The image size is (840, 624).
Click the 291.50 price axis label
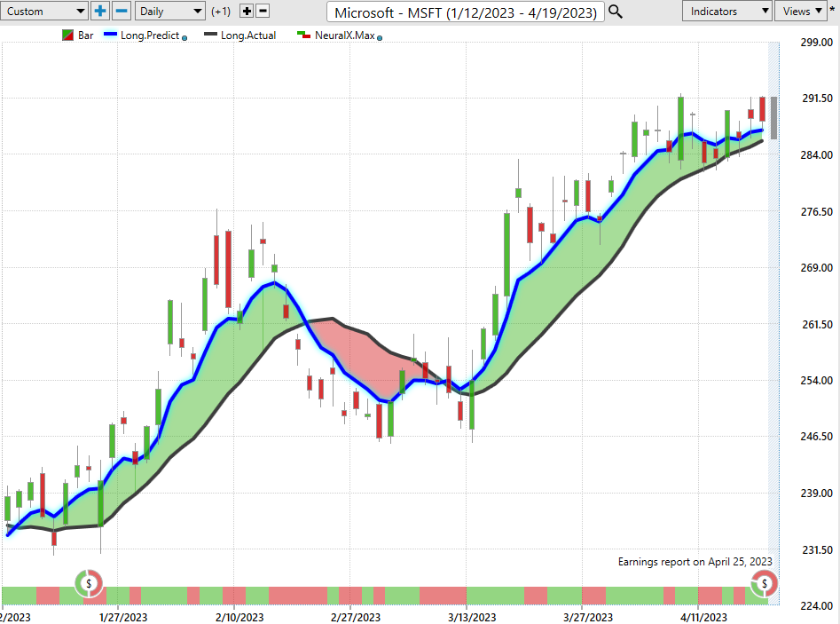817,99
